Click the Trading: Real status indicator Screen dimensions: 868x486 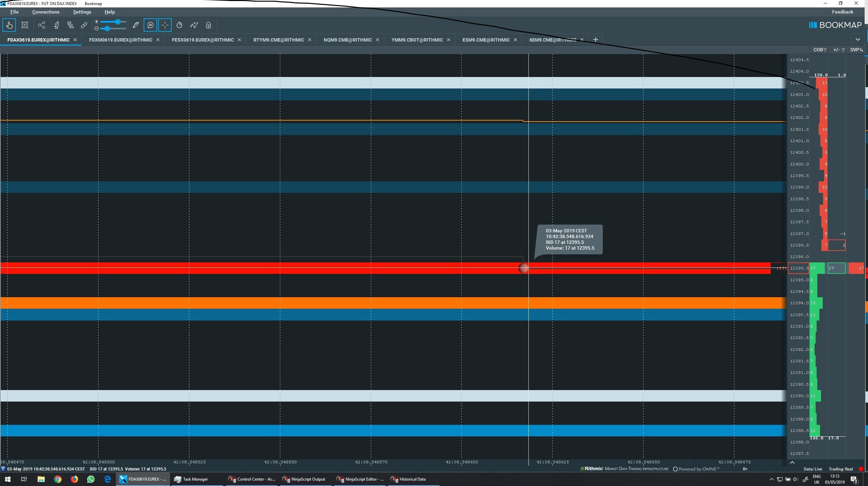(x=841, y=469)
